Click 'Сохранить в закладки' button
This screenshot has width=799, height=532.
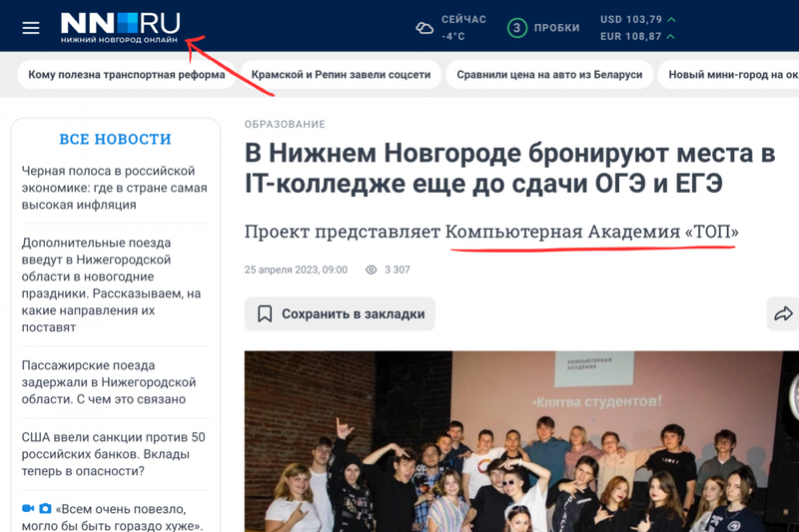[x=340, y=313]
